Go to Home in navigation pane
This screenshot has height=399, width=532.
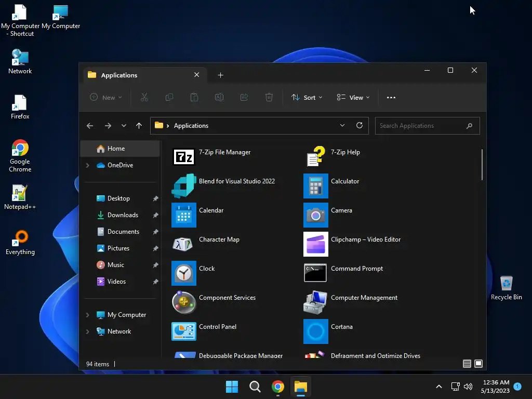[x=120, y=149]
